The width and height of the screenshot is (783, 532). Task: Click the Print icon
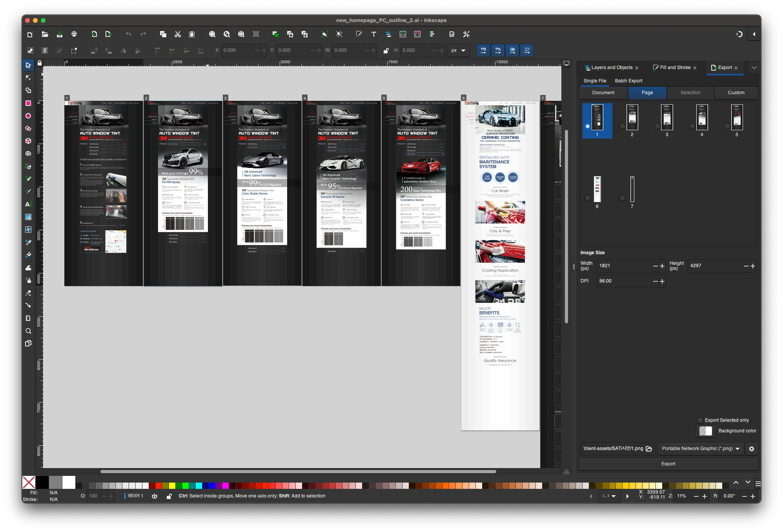[x=74, y=34]
